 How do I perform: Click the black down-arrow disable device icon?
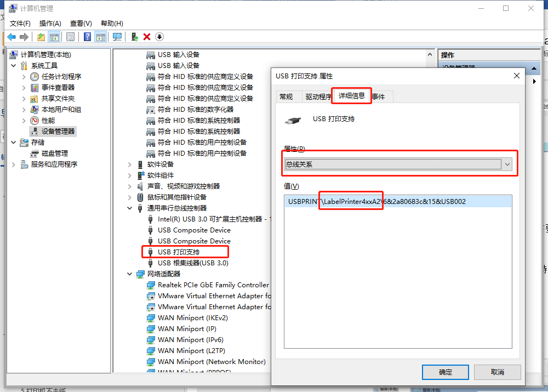point(159,37)
